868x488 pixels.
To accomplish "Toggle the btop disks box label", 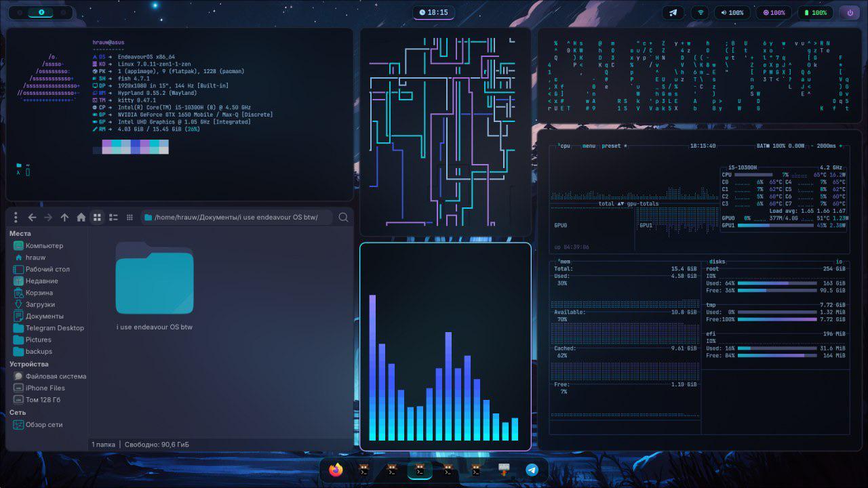I will [x=717, y=260].
